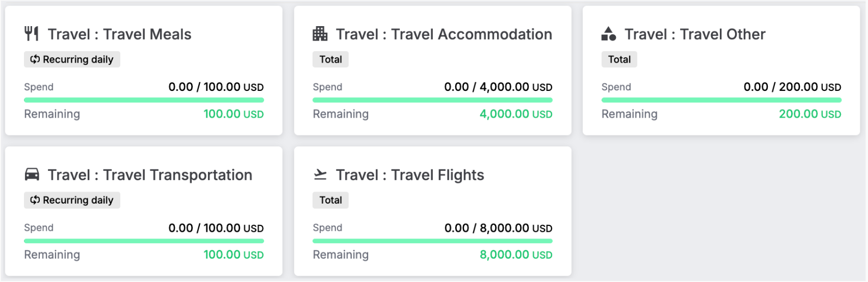Select the Recurring daily badge under Travel Transportation
The height and width of the screenshot is (282, 868).
click(72, 200)
